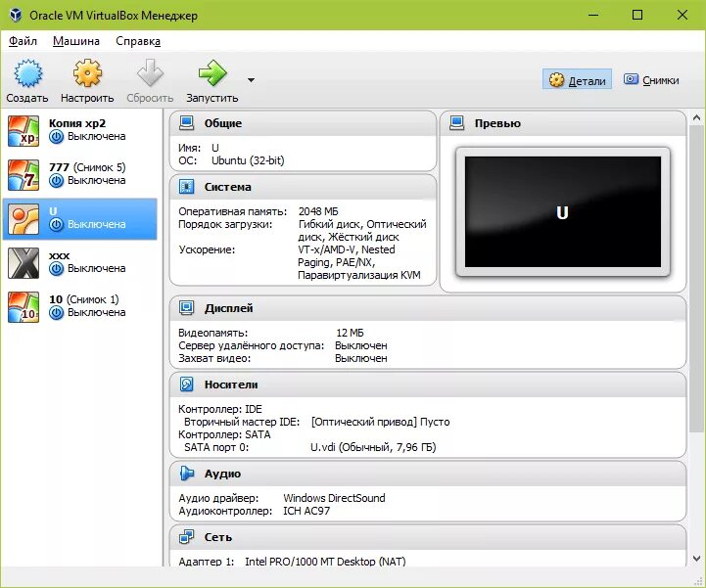706x588 pixels.
Task: Click the Создать (Create) starburst icon
Action: [x=27, y=72]
